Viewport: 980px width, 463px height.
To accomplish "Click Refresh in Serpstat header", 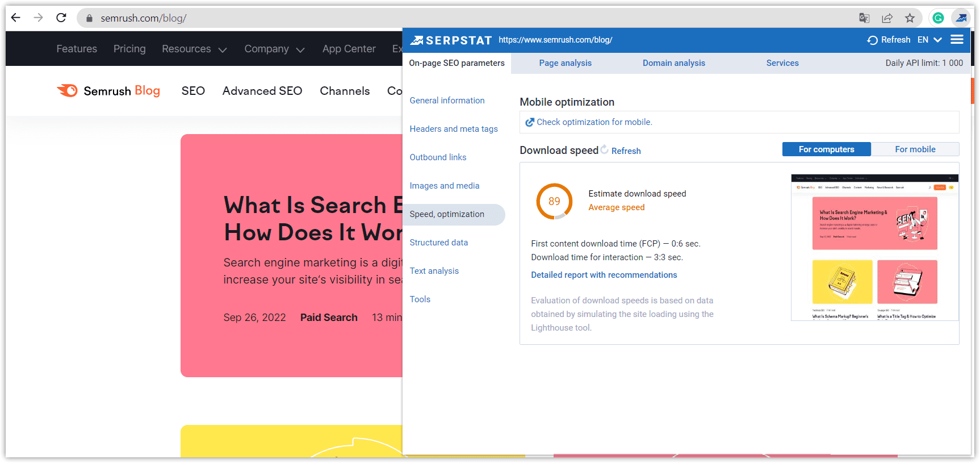I will click(889, 40).
